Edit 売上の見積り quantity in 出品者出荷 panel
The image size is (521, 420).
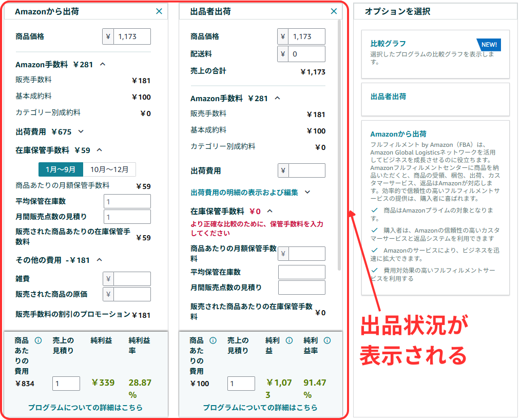point(241,384)
